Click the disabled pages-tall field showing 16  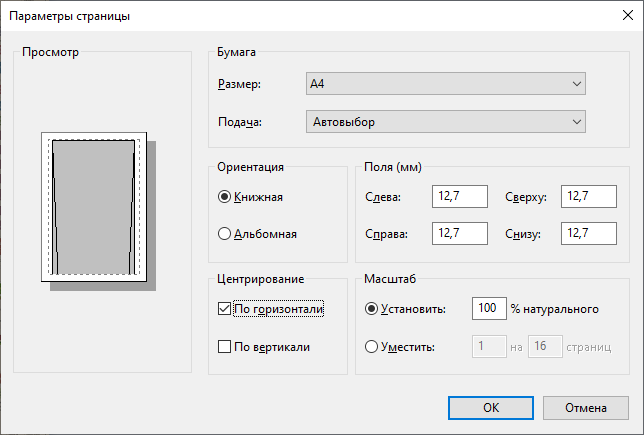coord(545,347)
